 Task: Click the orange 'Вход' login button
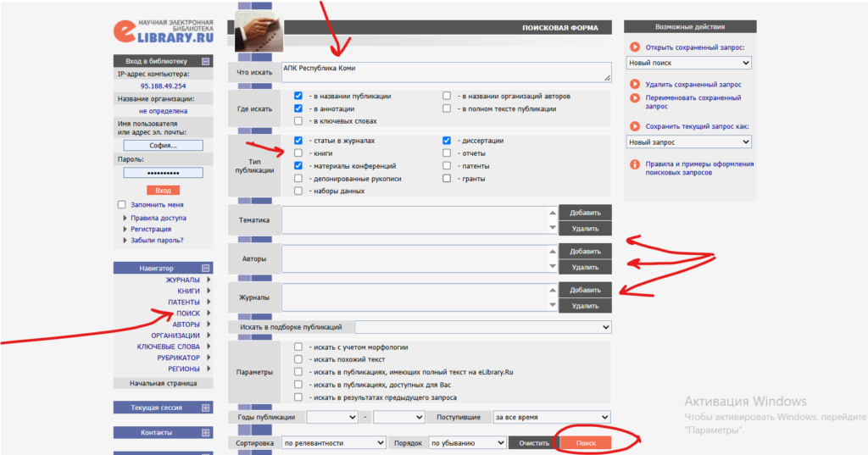click(x=163, y=191)
